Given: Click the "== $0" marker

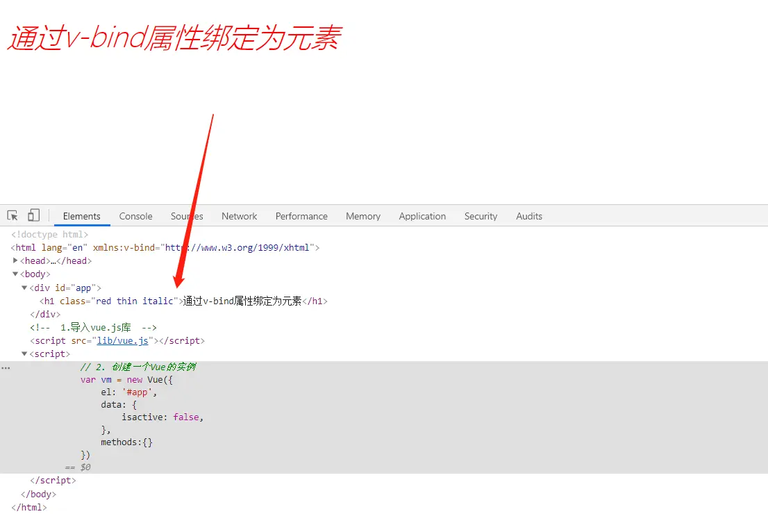Looking at the screenshot, I should tap(78, 467).
